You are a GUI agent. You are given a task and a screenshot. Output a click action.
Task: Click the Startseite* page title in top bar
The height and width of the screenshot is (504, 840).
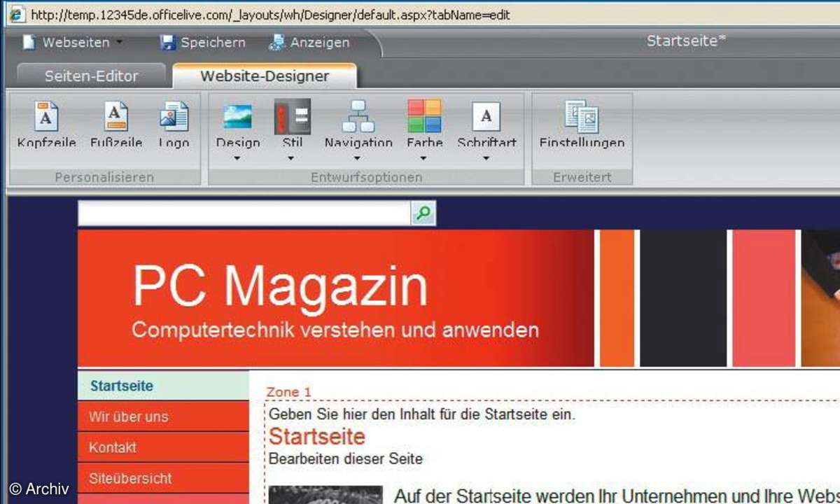(686, 41)
